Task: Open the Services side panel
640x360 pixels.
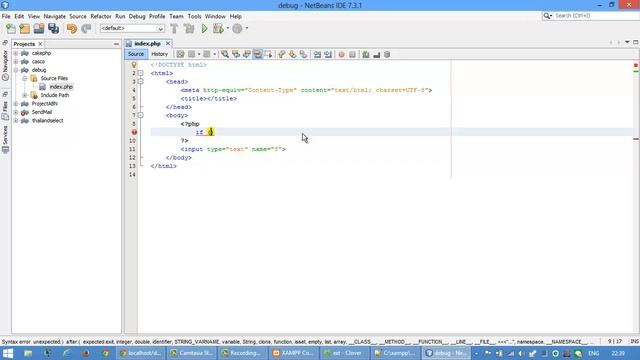Action: pos(5,139)
